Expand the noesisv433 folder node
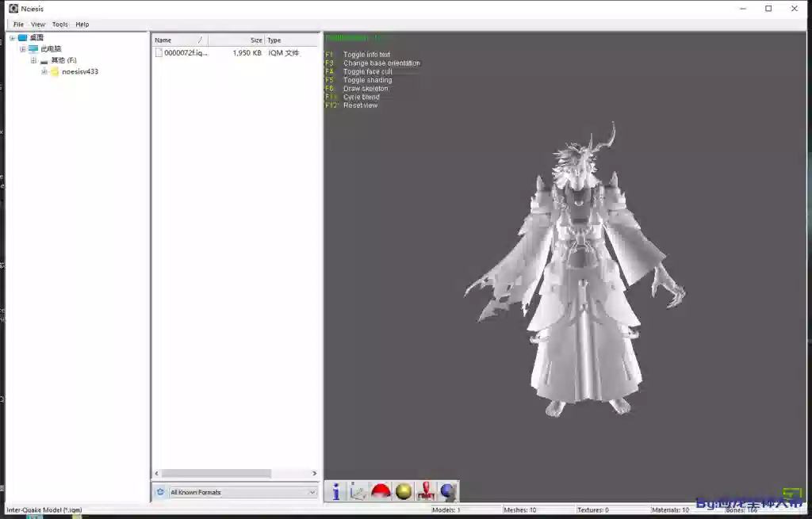This screenshot has height=519, width=812. 44,72
